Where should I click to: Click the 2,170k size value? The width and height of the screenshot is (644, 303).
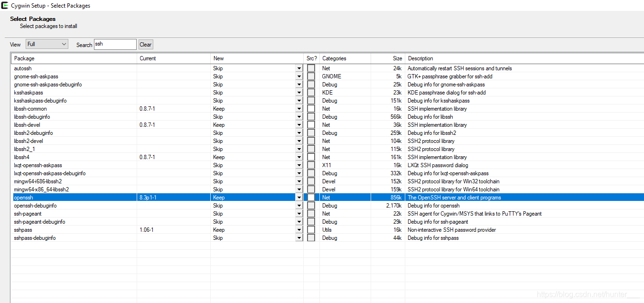click(394, 206)
